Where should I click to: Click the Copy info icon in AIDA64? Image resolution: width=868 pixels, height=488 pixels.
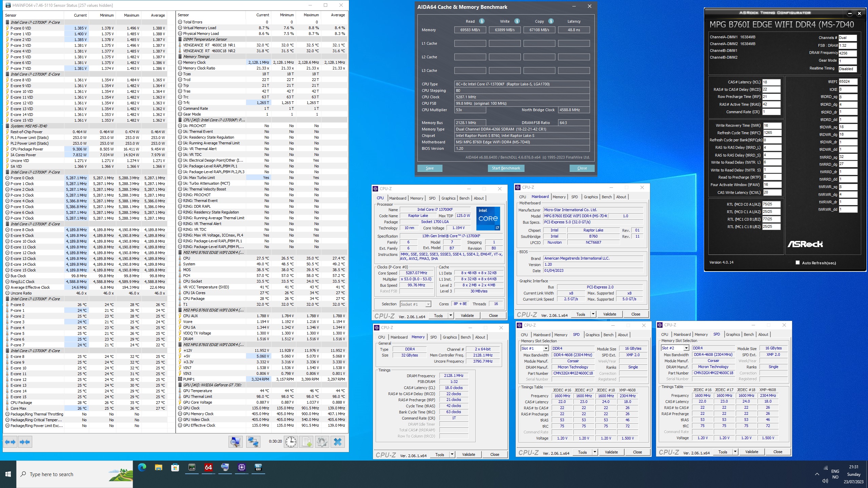pyautogui.click(x=551, y=21)
